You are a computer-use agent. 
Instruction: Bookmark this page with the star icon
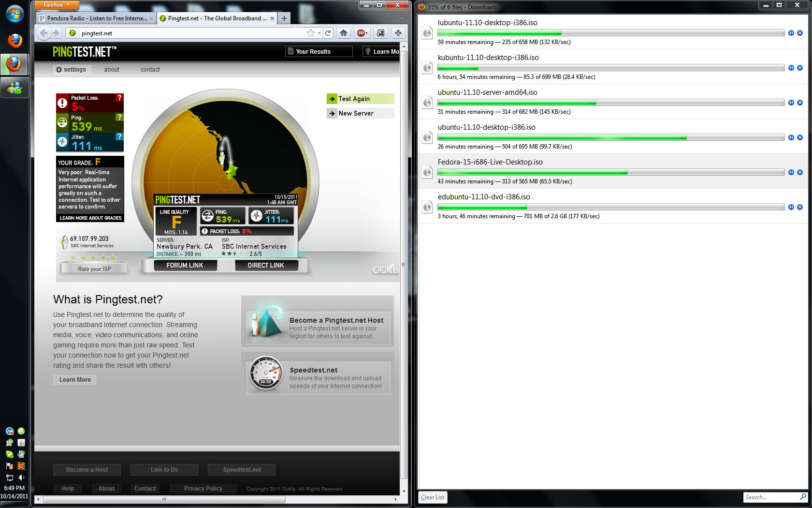coord(310,33)
